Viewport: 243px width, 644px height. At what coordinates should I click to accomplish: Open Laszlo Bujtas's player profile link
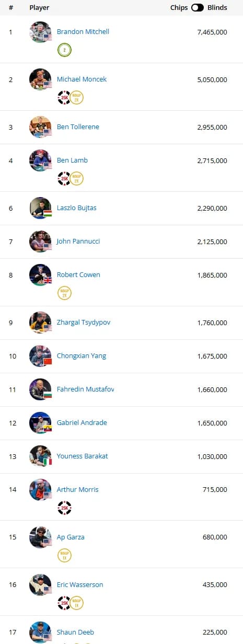[77, 208]
